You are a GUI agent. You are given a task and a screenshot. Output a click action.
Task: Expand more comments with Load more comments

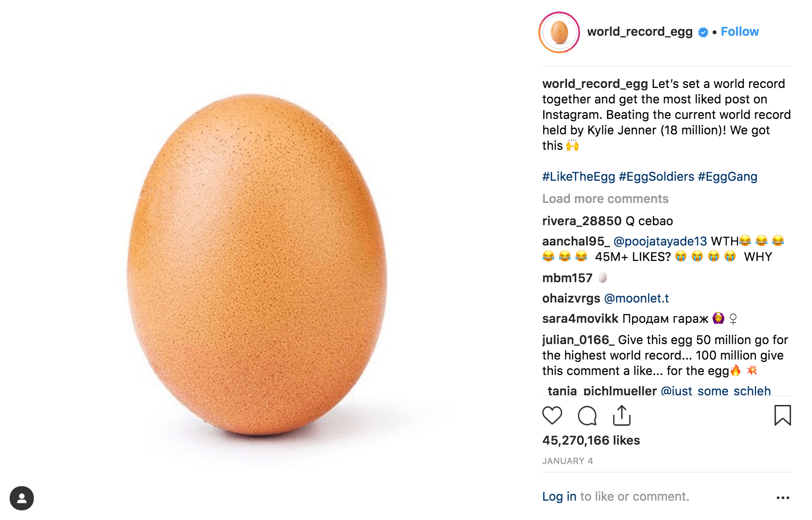pos(605,199)
